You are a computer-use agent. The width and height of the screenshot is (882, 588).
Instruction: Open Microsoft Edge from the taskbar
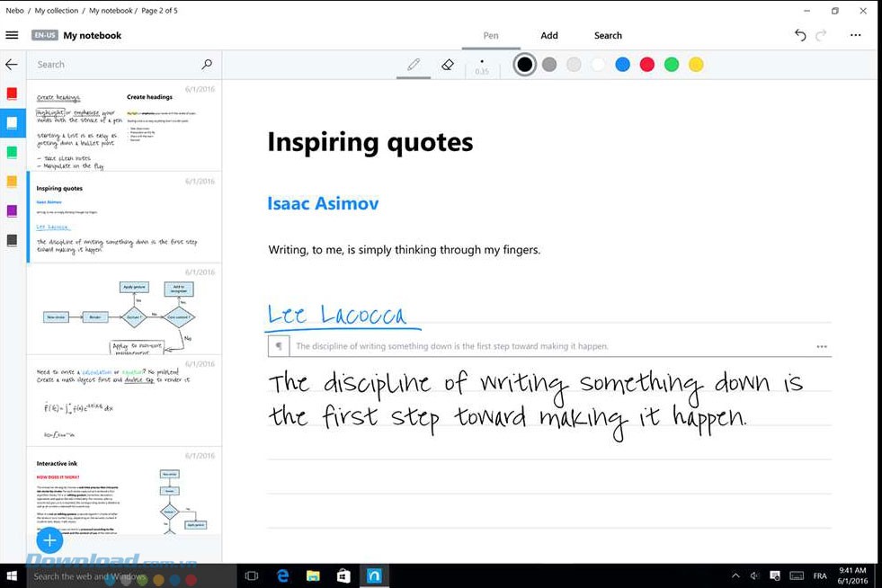tap(282, 575)
